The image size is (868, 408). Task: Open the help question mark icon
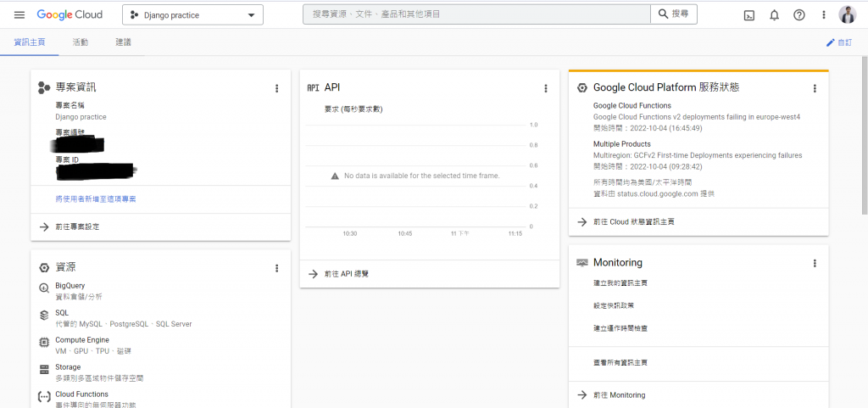tap(798, 15)
